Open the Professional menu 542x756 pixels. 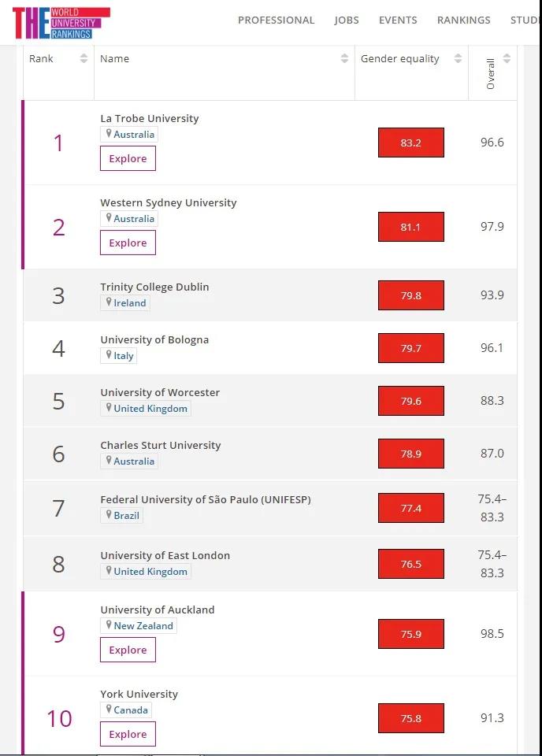pyautogui.click(x=276, y=20)
